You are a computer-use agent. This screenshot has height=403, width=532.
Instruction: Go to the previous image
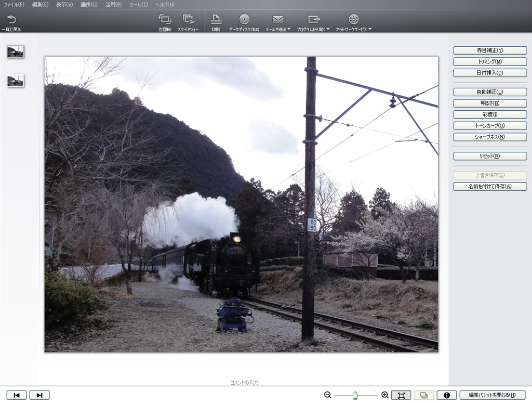tap(17, 395)
